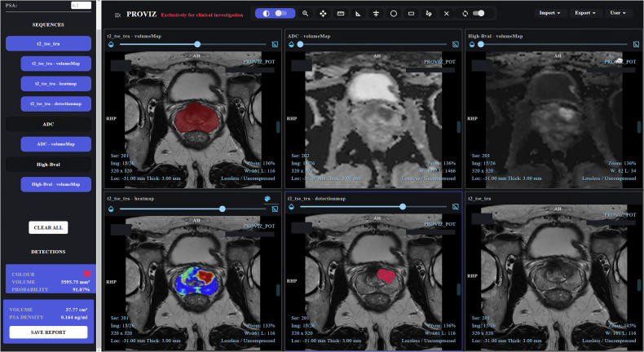Image resolution: width=644 pixels, height=352 pixels.
Task: Open the User dropdown menu
Action: (618, 13)
